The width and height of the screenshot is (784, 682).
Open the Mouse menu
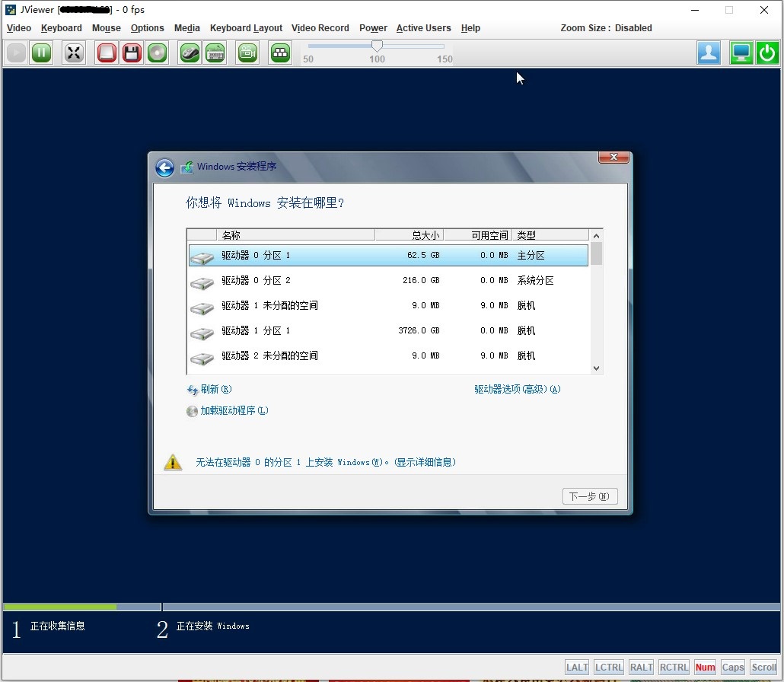[x=107, y=28]
